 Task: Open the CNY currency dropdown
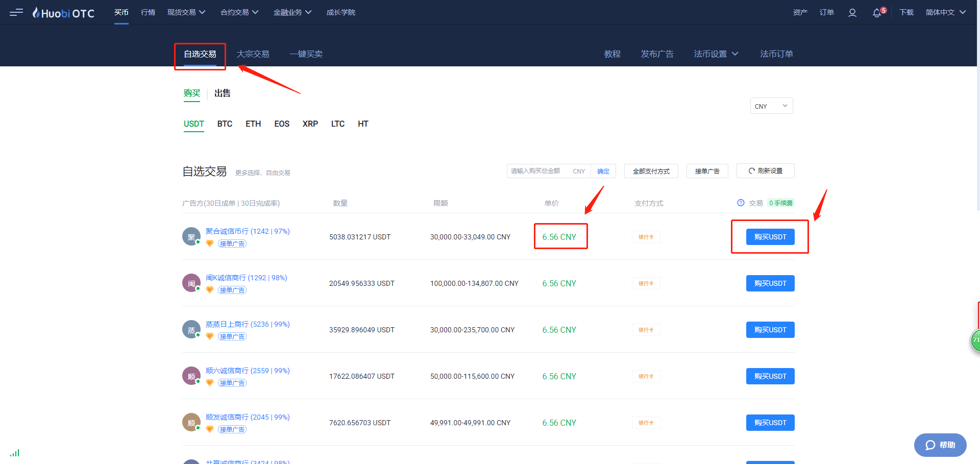(x=771, y=106)
